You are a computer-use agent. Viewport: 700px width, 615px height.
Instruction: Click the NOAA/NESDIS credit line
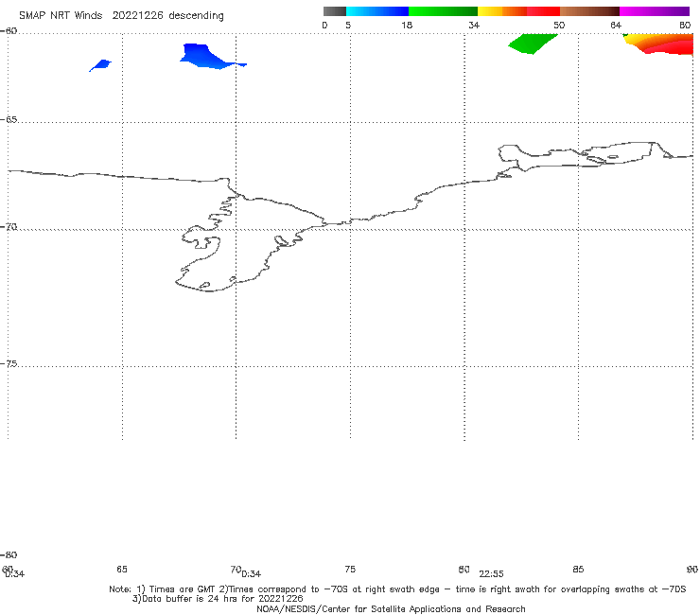click(x=391, y=608)
